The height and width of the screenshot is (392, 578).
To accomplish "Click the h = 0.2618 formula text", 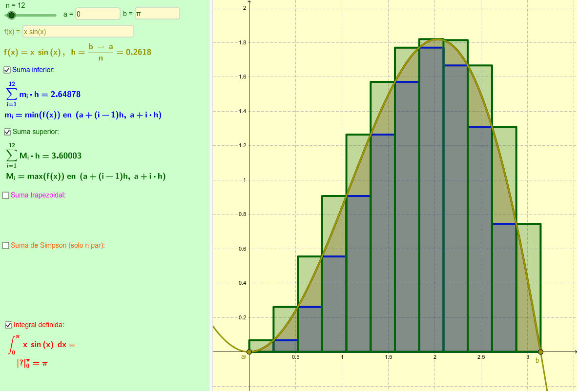I will pos(111,52).
